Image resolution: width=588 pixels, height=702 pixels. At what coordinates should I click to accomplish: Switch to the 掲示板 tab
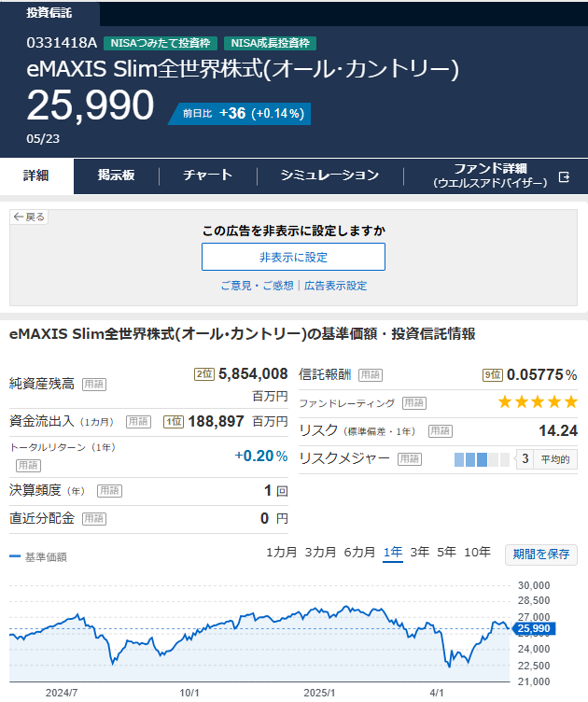coord(116,175)
